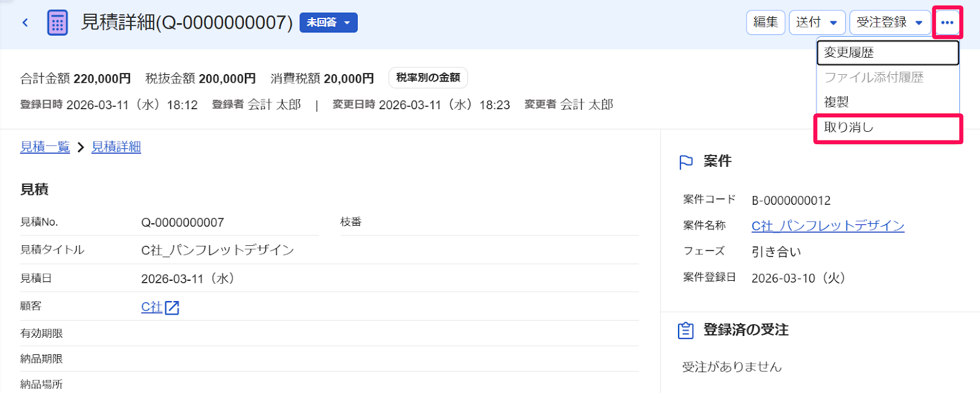Image resolution: width=980 pixels, height=393 pixels.
Task: Click the 見積No. value Q-0000000007
Action: (183, 223)
